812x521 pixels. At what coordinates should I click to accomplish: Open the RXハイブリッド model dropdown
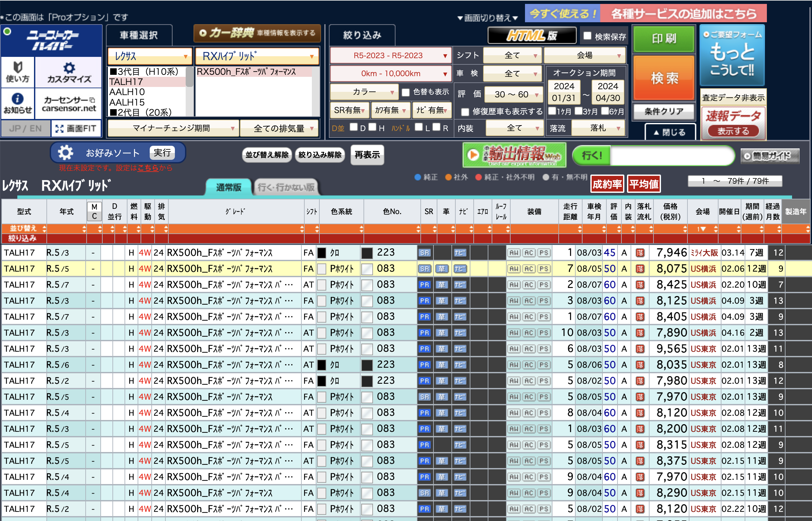pyautogui.click(x=257, y=56)
